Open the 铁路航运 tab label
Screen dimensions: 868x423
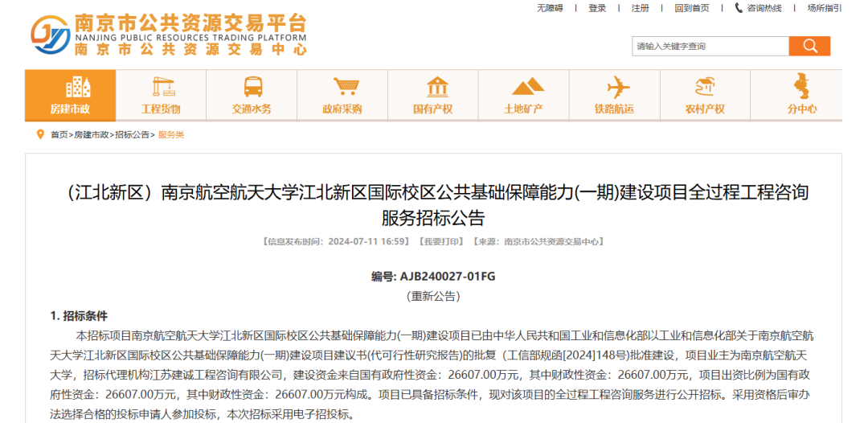(x=615, y=109)
